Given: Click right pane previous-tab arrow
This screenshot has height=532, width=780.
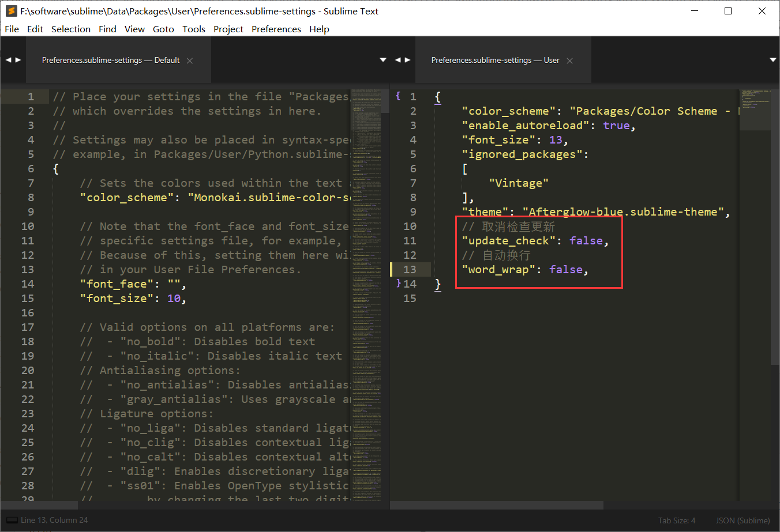Looking at the screenshot, I should pyautogui.click(x=397, y=60).
